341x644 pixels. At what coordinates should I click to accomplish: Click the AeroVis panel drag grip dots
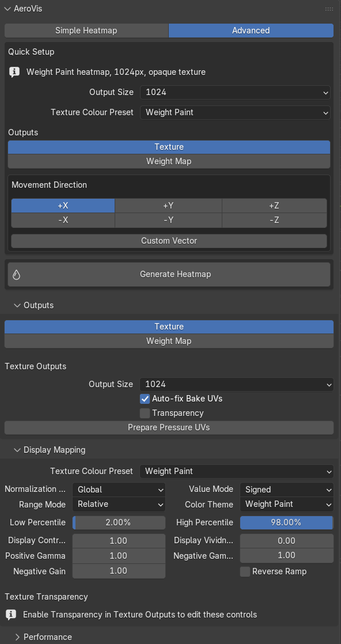tap(329, 9)
